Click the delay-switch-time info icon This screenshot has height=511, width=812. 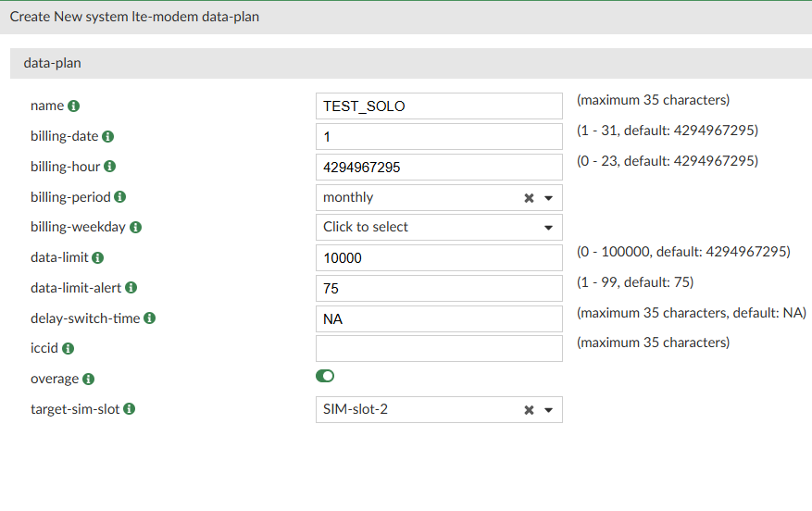point(149,318)
